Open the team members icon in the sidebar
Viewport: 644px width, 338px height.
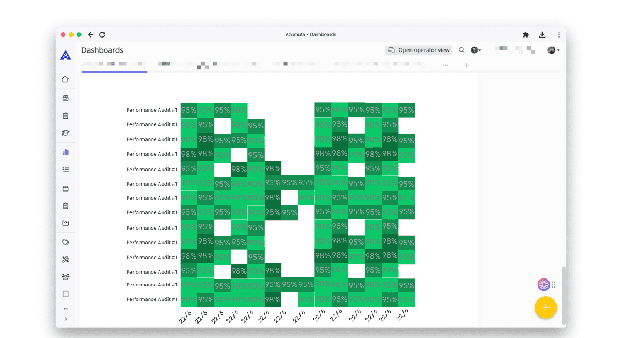[65, 276]
